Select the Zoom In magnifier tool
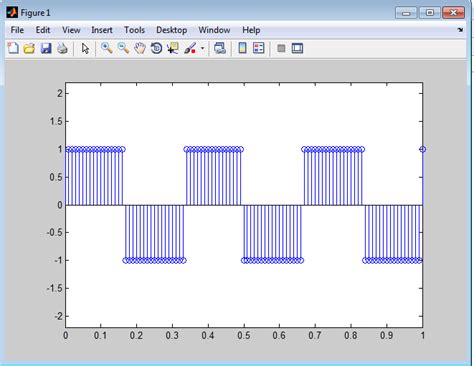This screenshot has height=366, width=474. pos(107,48)
